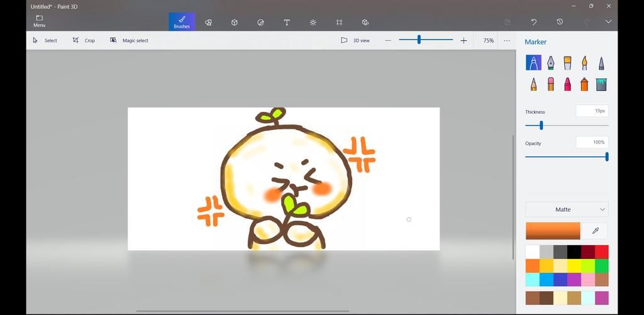Pick the orange palette swatch
Viewport: 644px width, 315px height.
532,266
